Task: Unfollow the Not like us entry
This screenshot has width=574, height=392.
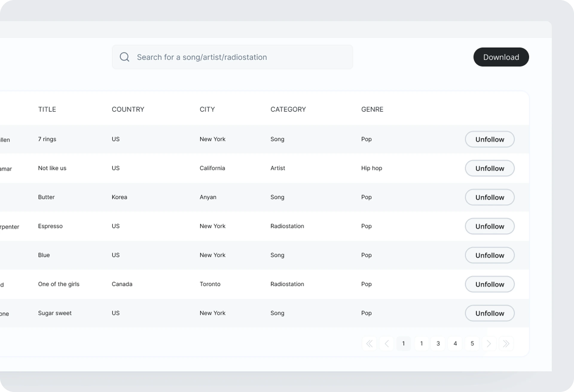Action: [x=490, y=168]
